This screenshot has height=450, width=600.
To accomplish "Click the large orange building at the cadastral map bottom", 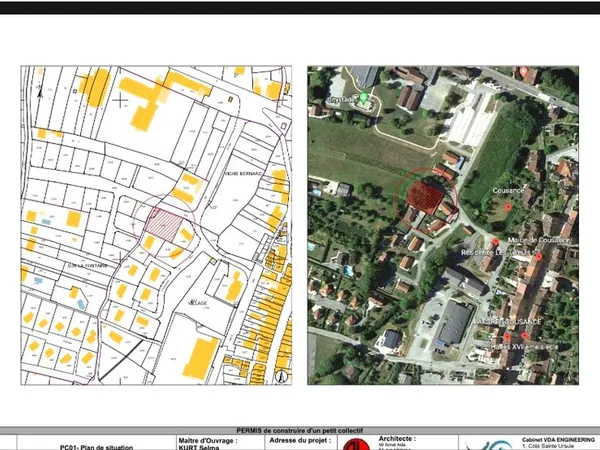I will click(201, 358).
